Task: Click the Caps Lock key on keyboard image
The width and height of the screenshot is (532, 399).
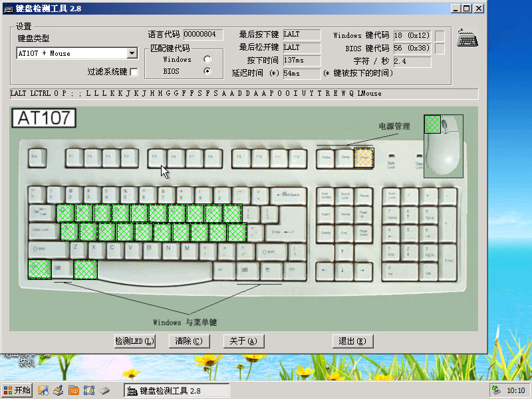Action: [x=44, y=231]
